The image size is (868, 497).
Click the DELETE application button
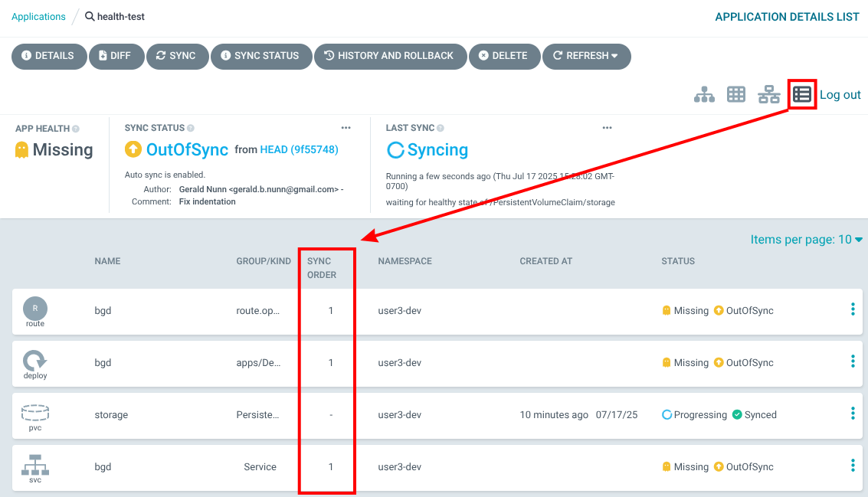pyautogui.click(x=504, y=56)
